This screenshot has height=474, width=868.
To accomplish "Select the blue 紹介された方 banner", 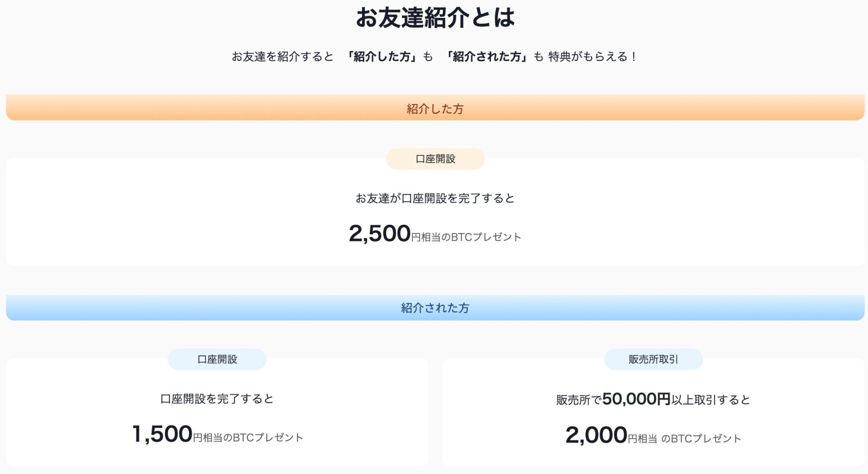I will [435, 307].
